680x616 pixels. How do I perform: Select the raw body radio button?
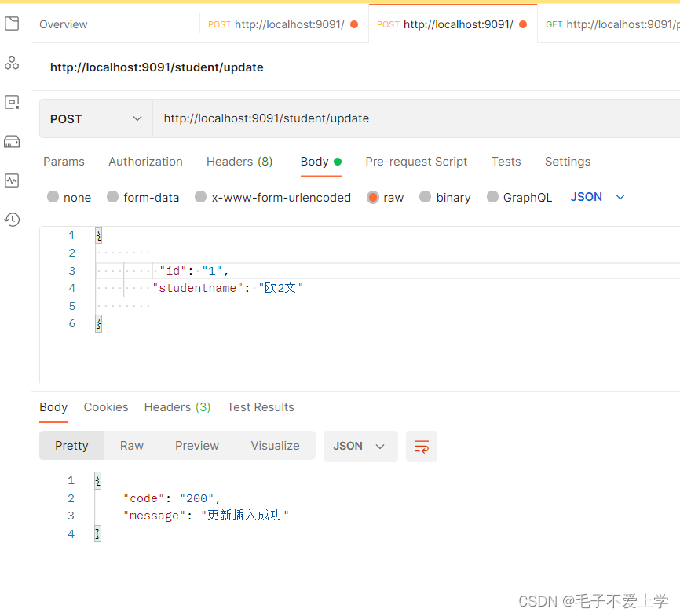pos(373,197)
